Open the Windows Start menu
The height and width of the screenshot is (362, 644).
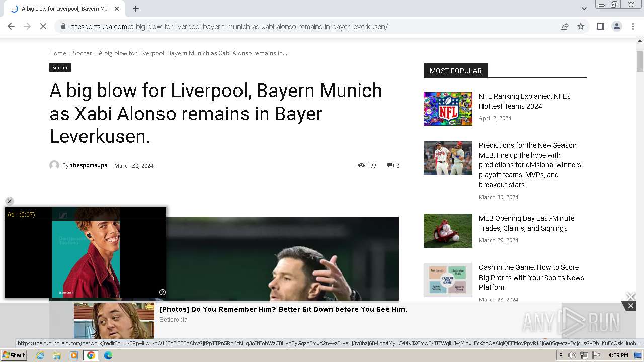(14, 355)
